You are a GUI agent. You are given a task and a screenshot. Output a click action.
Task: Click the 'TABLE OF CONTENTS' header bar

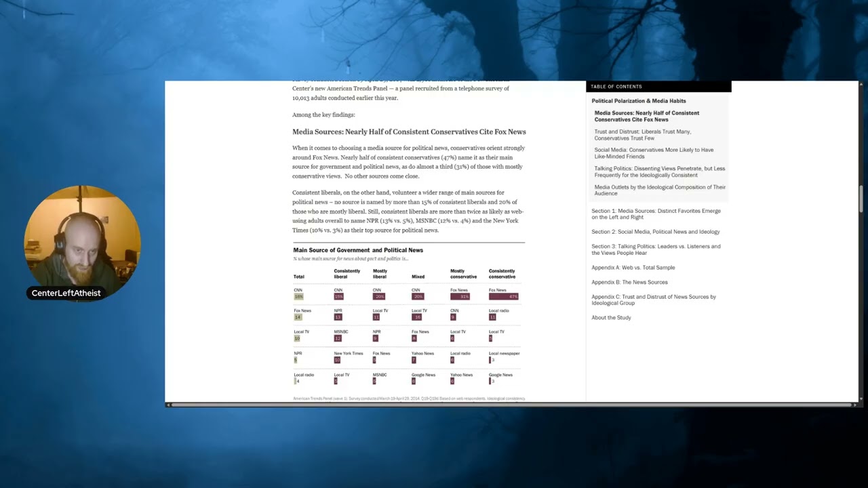(x=658, y=87)
